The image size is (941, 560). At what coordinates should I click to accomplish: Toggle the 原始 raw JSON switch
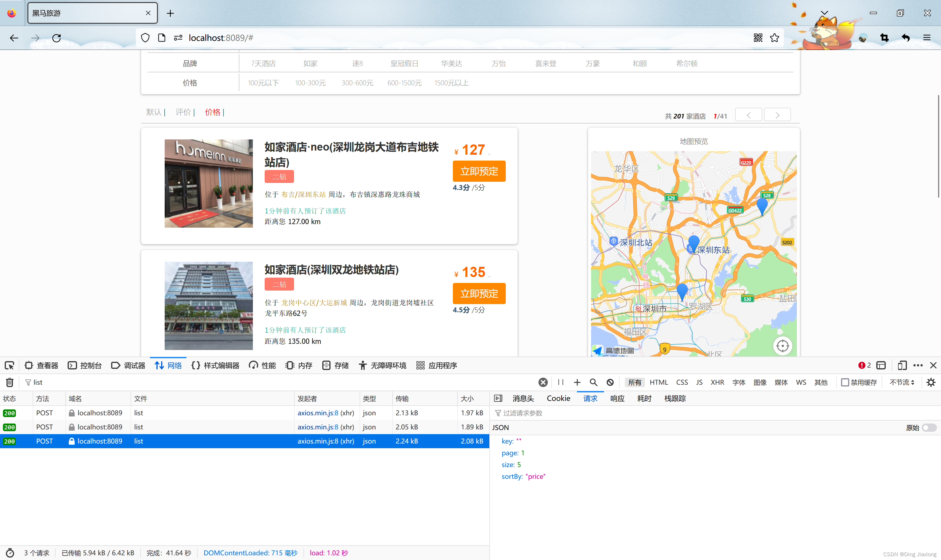click(929, 428)
